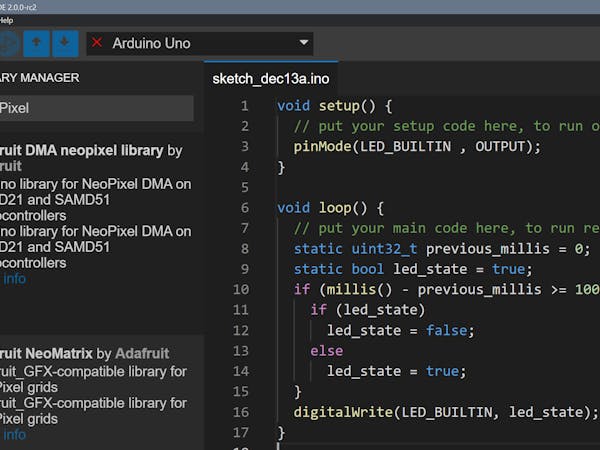Click the up-arrow Open sketch button

[36, 44]
